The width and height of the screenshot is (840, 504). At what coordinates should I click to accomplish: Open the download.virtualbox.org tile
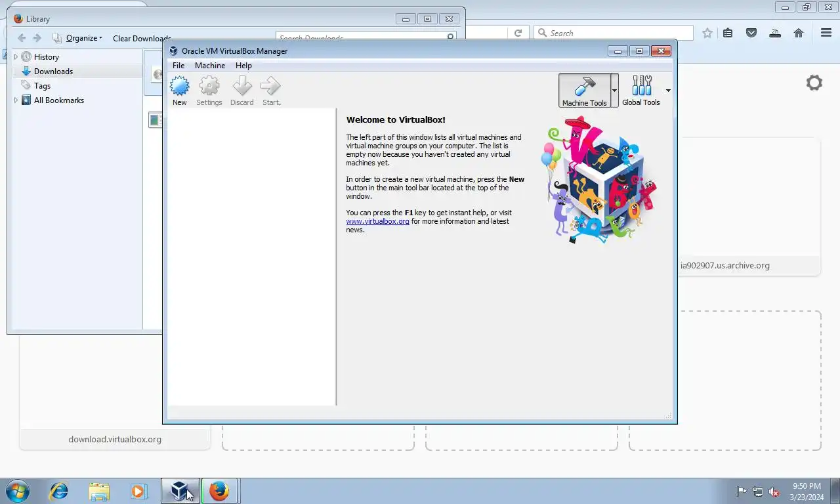(115, 439)
